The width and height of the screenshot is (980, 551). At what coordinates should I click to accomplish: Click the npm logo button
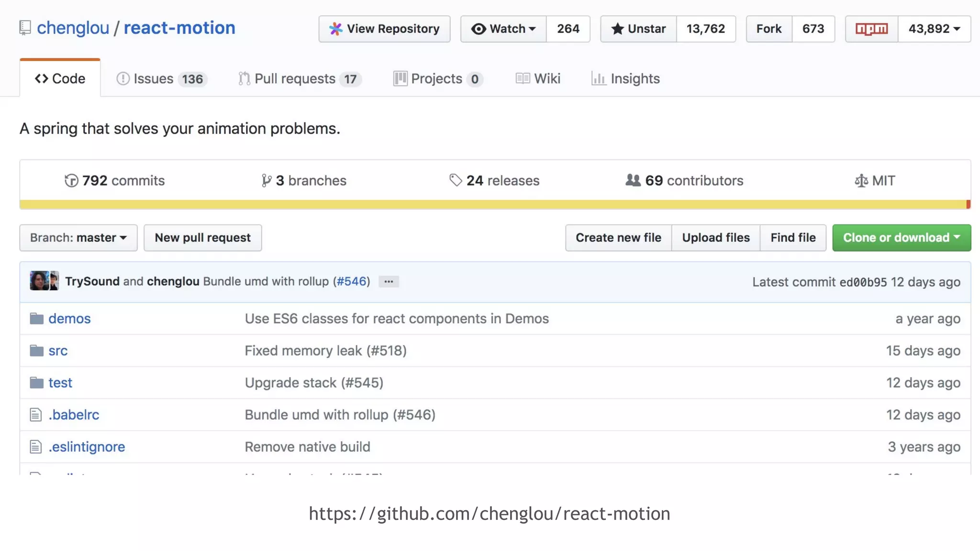871,29
